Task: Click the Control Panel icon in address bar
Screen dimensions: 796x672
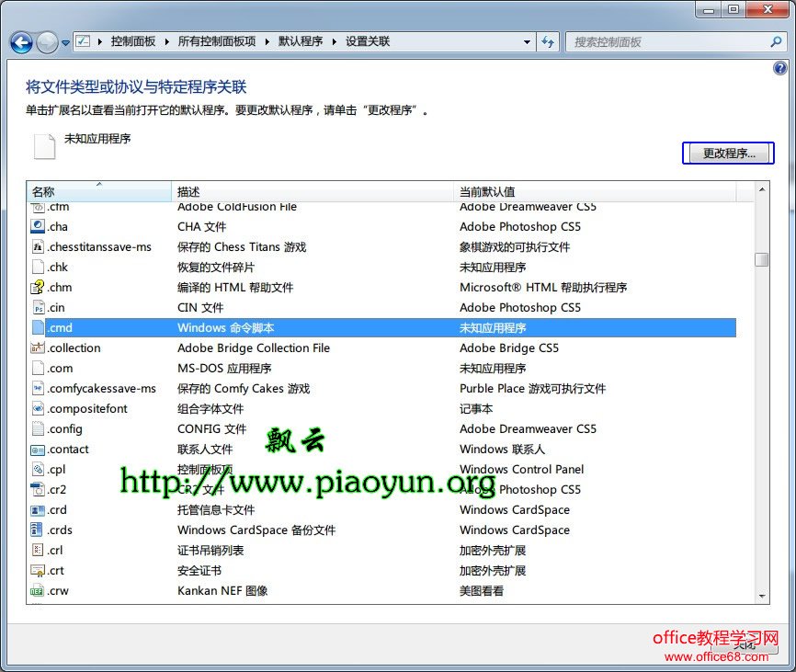Action: click(84, 41)
